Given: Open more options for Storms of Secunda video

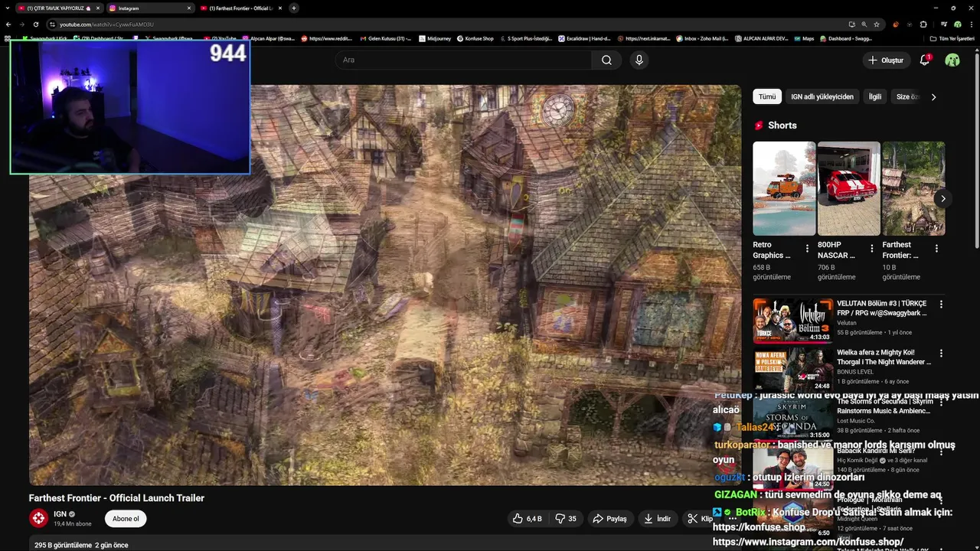Looking at the screenshot, I should [x=941, y=403].
